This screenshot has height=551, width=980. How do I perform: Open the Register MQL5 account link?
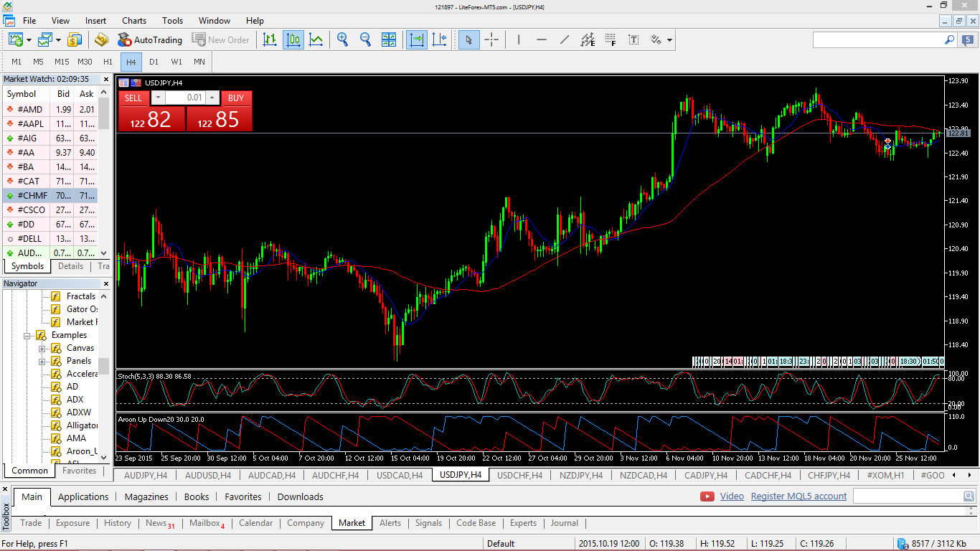pos(798,496)
